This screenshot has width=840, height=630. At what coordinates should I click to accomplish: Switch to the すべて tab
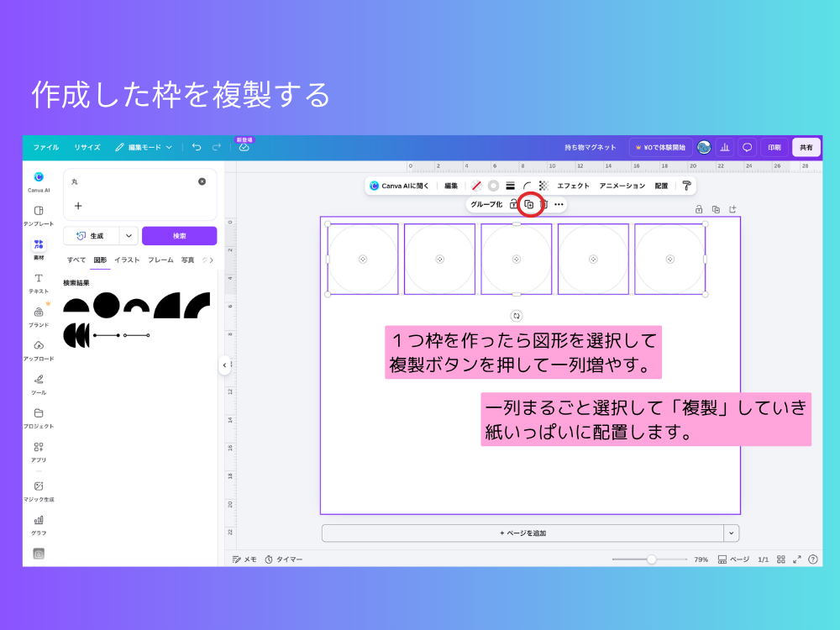tap(76, 260)
